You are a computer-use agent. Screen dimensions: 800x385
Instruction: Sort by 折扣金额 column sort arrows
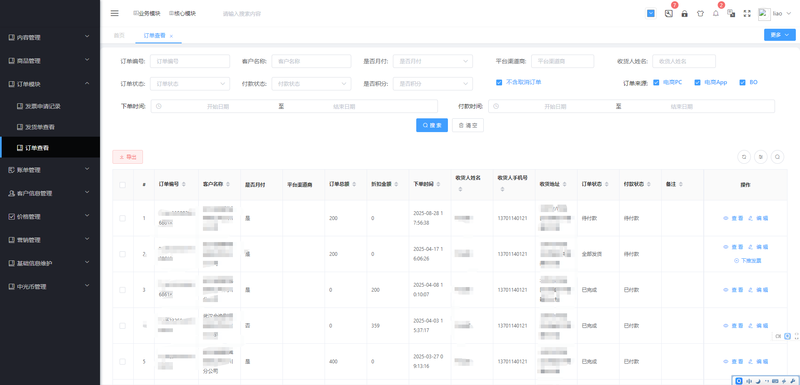(x=396, y=184)
